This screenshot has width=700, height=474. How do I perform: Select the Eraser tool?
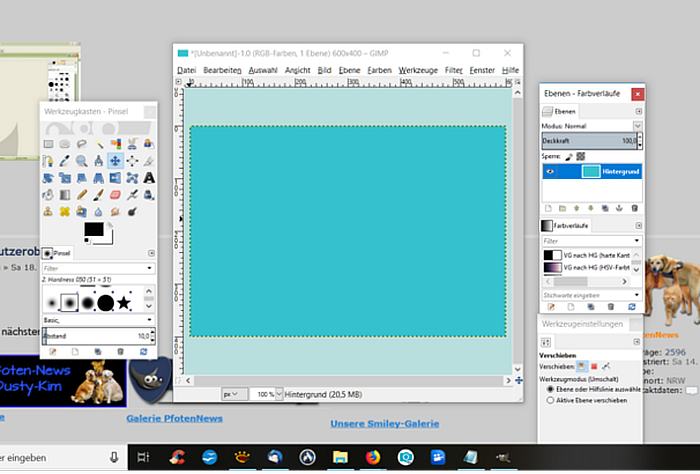(115, 194)
